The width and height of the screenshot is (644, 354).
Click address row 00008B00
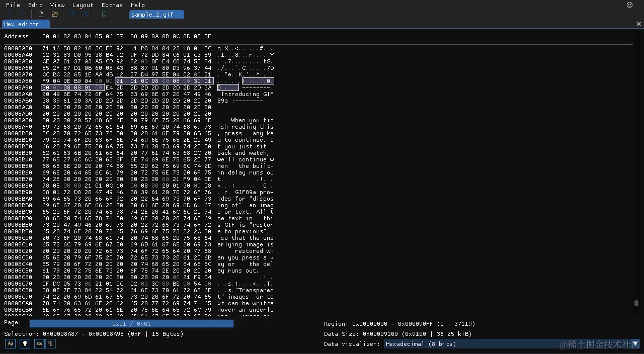[x=20, y=133]
